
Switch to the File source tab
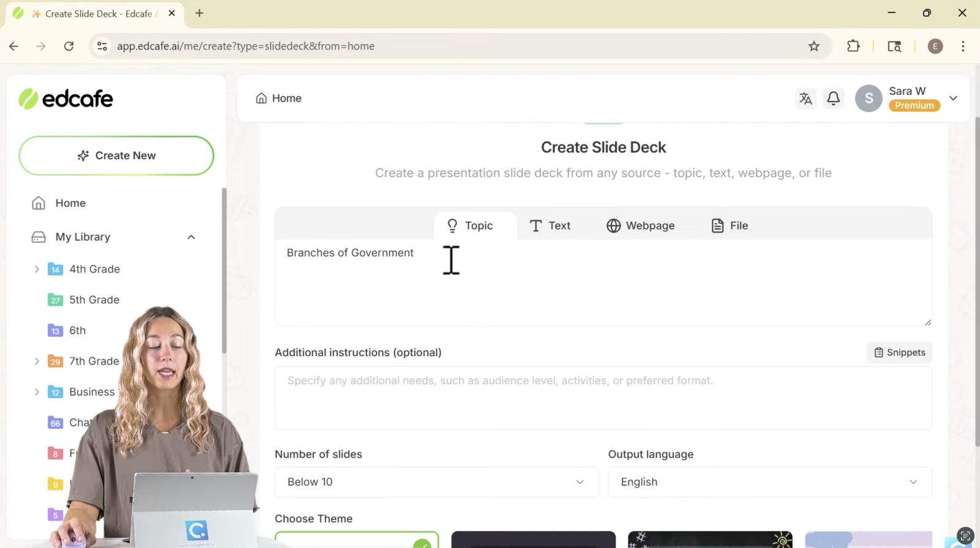729,226
